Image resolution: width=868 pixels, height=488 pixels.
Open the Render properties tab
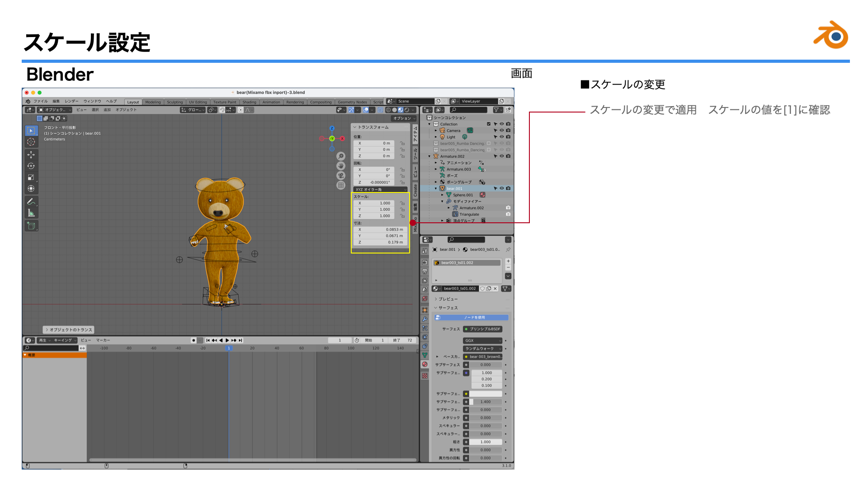tap(425, 263)
